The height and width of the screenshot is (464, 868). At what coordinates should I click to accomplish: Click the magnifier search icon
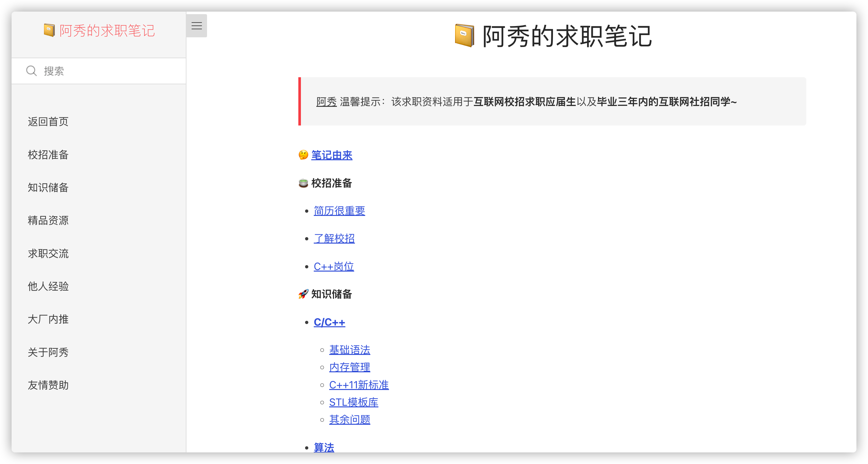[31, 71]
